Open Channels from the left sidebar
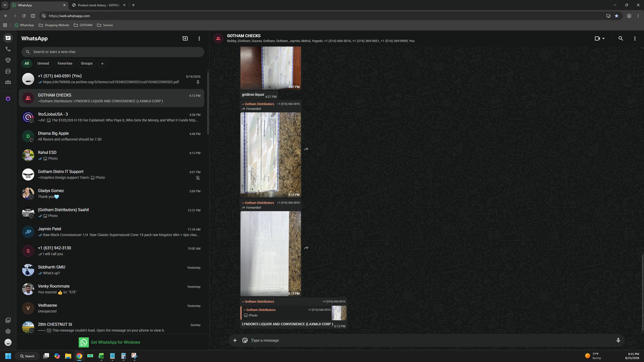Screen dimensions: 644x362 (8, 71)
